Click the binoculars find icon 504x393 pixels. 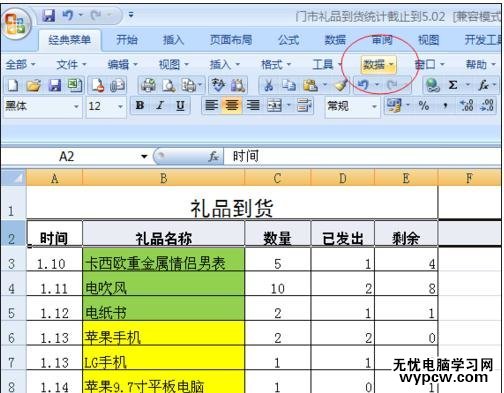click(x=238, y=86)
